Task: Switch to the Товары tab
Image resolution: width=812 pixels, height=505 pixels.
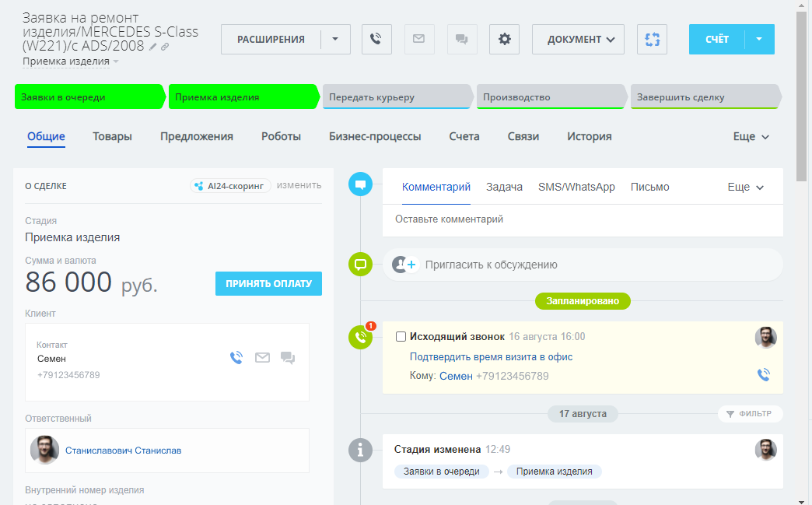Action: click(112, 137)
